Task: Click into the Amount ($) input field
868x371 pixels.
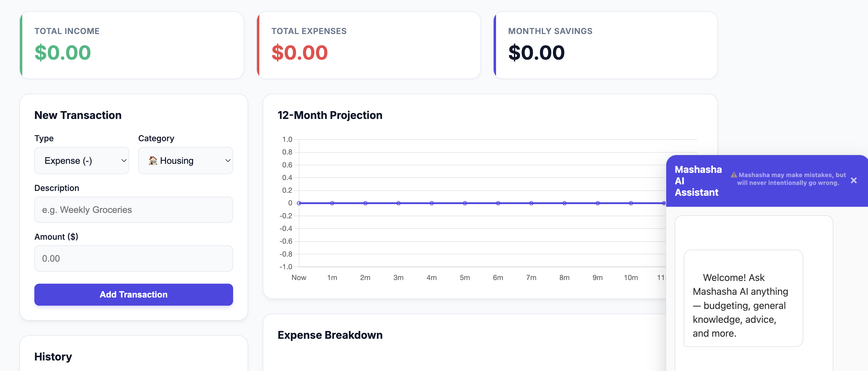Action: pyautogui.click(x=133, y=258)
